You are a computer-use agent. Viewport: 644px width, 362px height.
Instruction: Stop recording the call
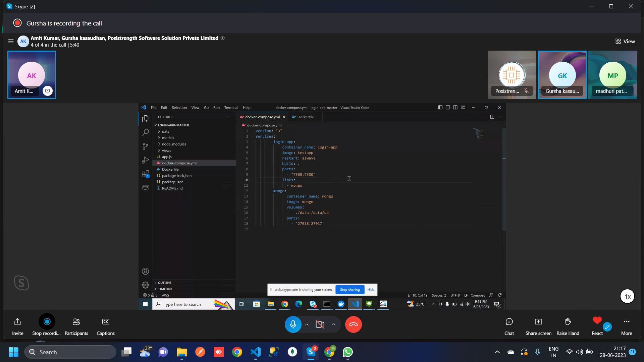(x=47, y=325)
